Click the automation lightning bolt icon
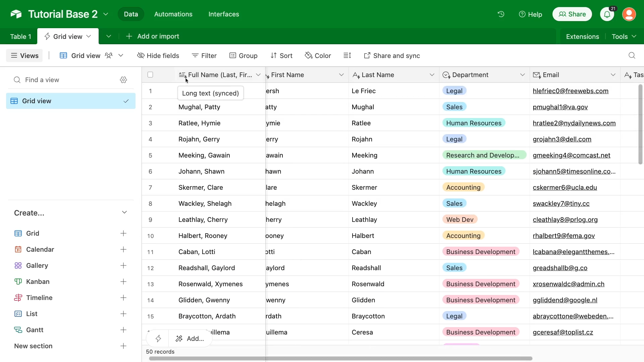The height and width of the screenshot is (362, 644). [x=158, y=339]
